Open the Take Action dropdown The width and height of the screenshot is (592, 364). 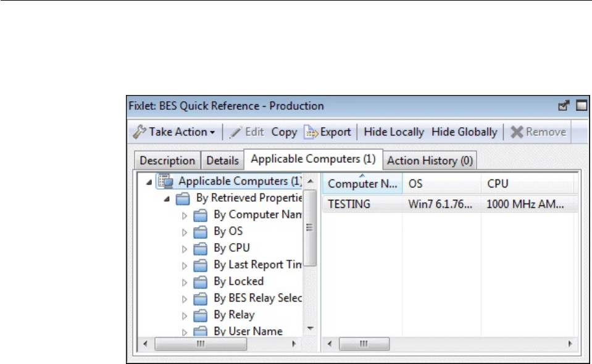(x=174, y=132)
